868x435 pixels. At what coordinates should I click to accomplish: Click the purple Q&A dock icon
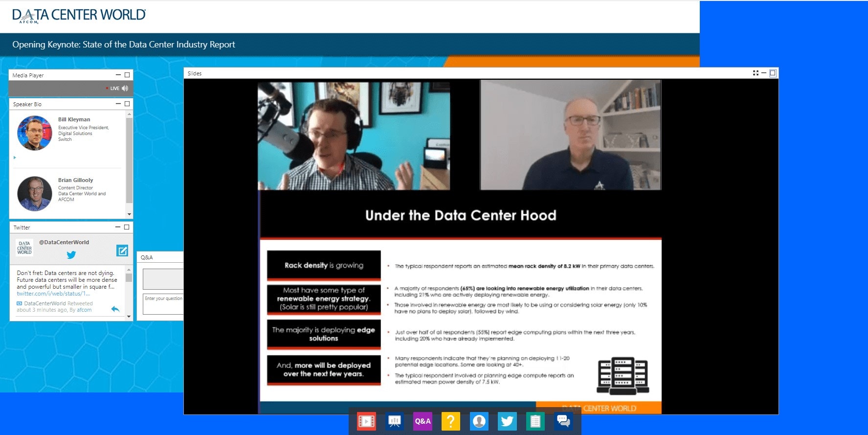tap(423, 421)
